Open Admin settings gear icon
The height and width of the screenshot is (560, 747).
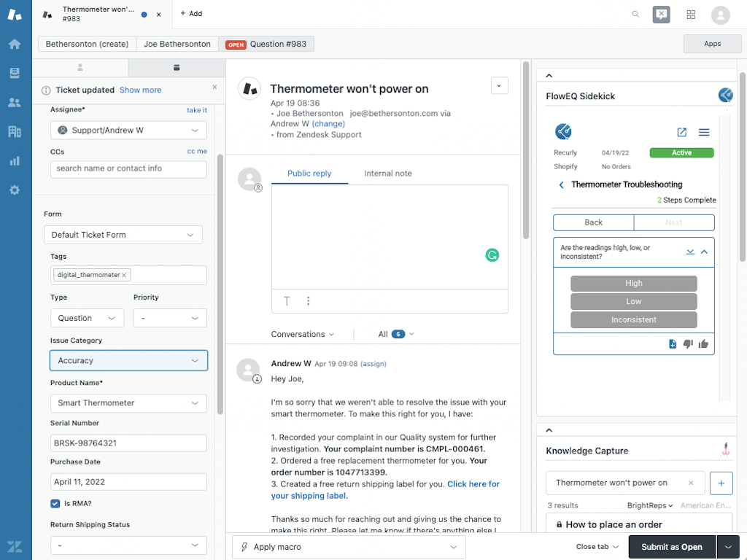click(x=15, y=190)
